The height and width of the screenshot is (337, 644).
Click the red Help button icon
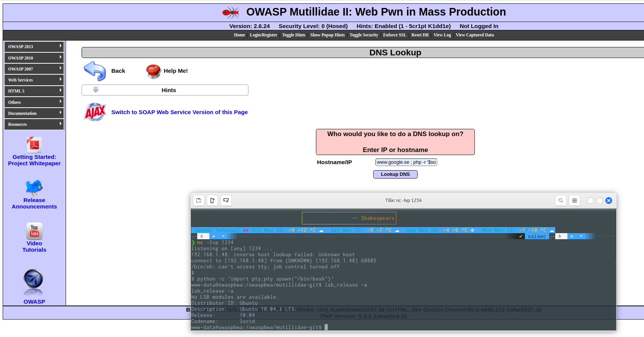[x=153, y=71]
